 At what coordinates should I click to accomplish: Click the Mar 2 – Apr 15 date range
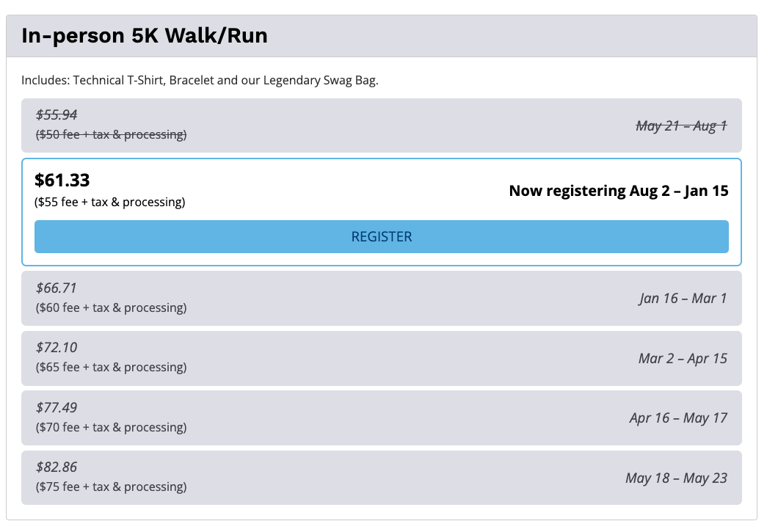coord(683,358)
